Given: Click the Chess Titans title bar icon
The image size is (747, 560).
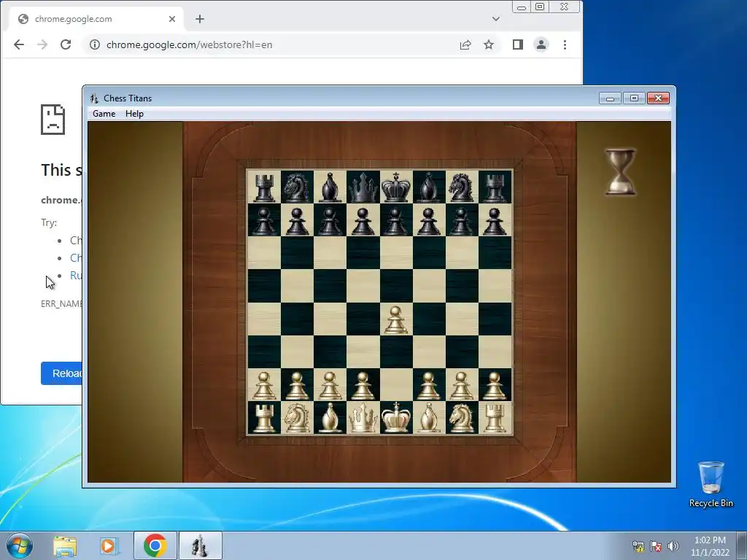Looking at the screenshot, I should pos(94,98).
